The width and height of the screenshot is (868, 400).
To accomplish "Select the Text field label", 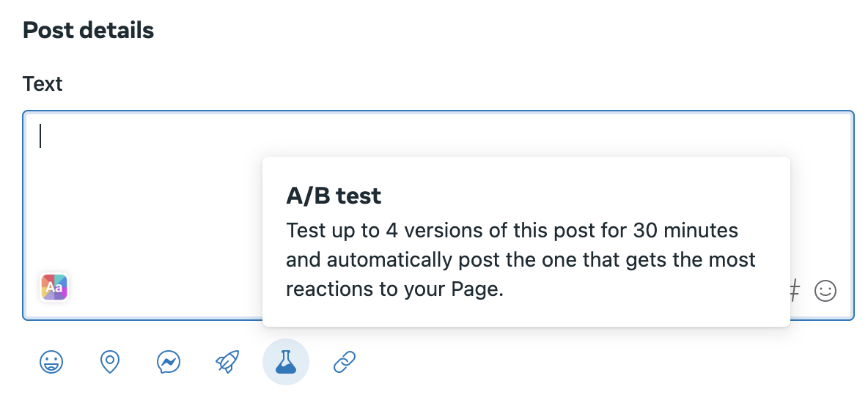I will tap(43, 84).
